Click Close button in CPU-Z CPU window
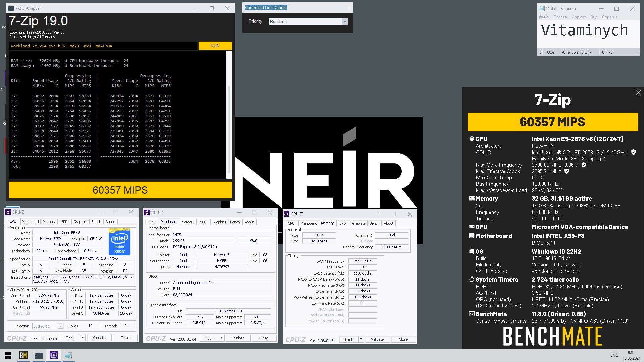The image size is (644, 362). tap(125, 338)
